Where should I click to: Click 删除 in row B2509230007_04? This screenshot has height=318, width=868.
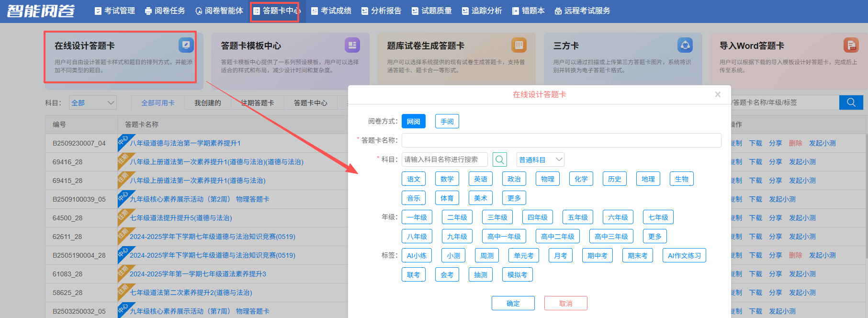click(x=796, y=143)
